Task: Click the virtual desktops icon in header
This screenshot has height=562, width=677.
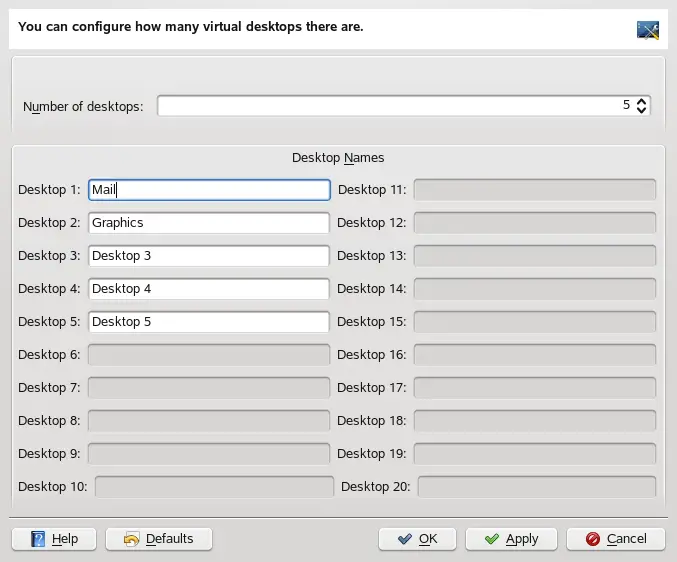Action: tap(647, 29)
